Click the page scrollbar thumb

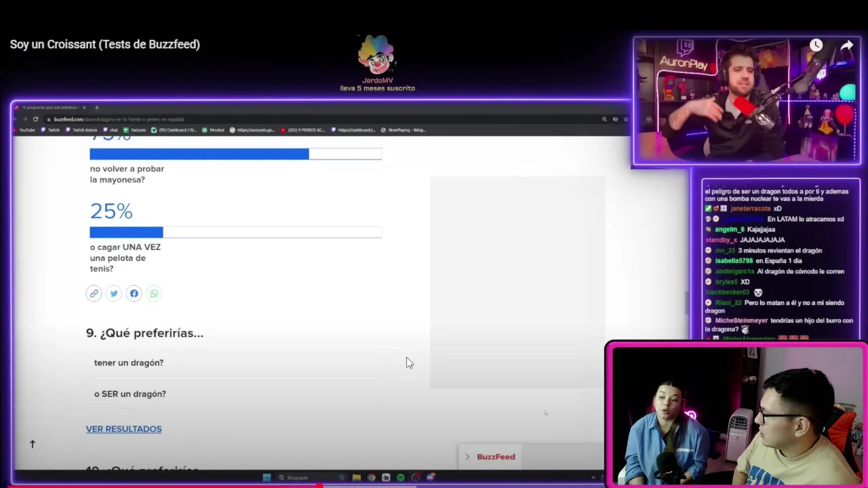[x=686, y=303]
